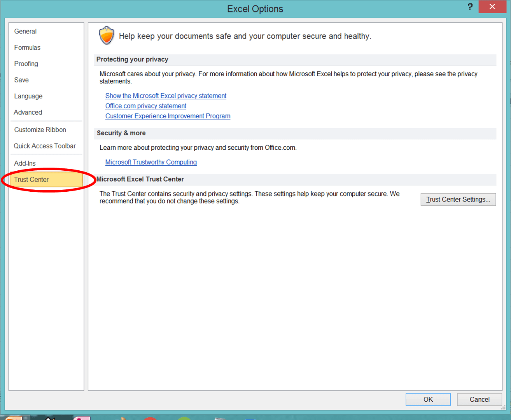This screenshot has width=511, height=420.
Task: Close the Excel Options dialog
Action: click(492, 7)
